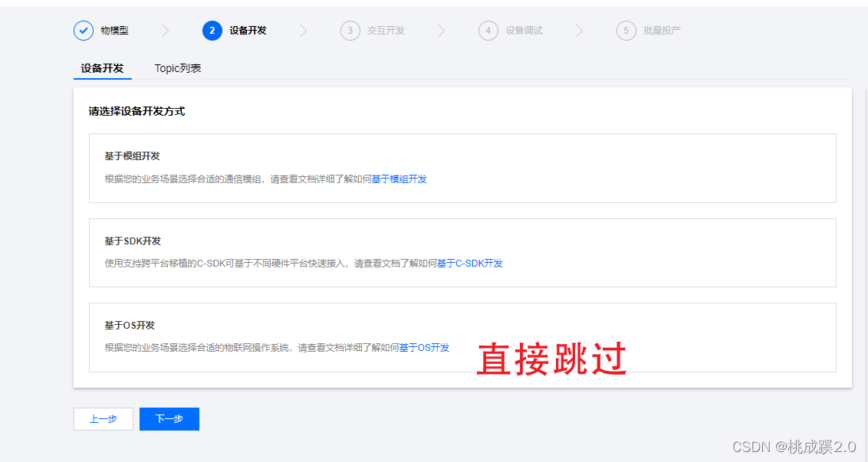This screenshot has width=868, height=462.
Task: Switch to the Topic列表 tab
Action: pyautogui.click(x=177, y=68)
